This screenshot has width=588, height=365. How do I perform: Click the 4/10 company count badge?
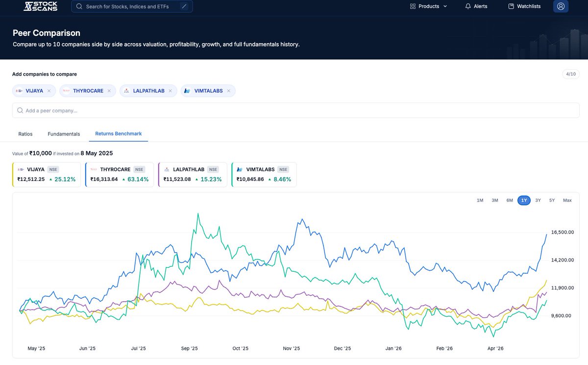pyautogui.click(x=571, y=74)
